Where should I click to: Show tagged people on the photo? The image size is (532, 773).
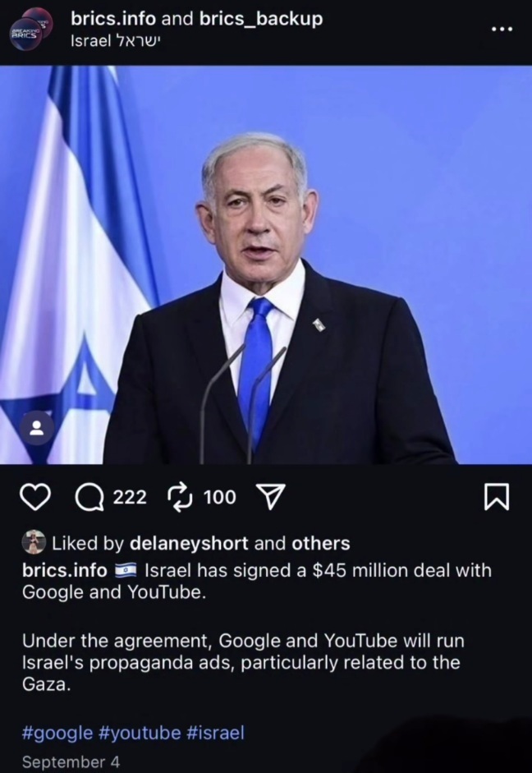click(36, 427)
